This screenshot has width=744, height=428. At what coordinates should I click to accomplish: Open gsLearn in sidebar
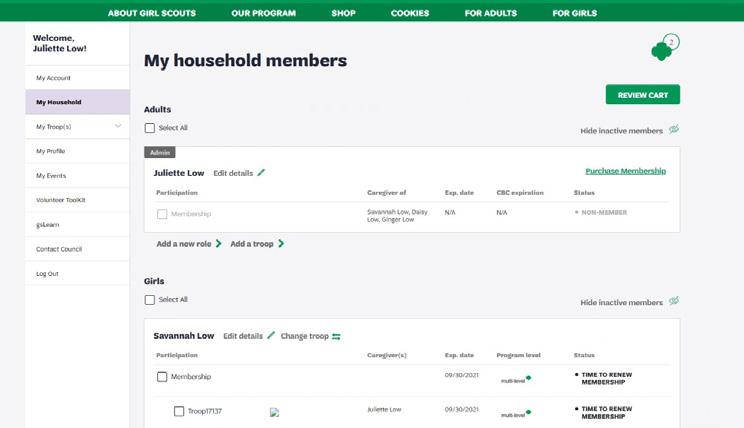tap(77, 224)
